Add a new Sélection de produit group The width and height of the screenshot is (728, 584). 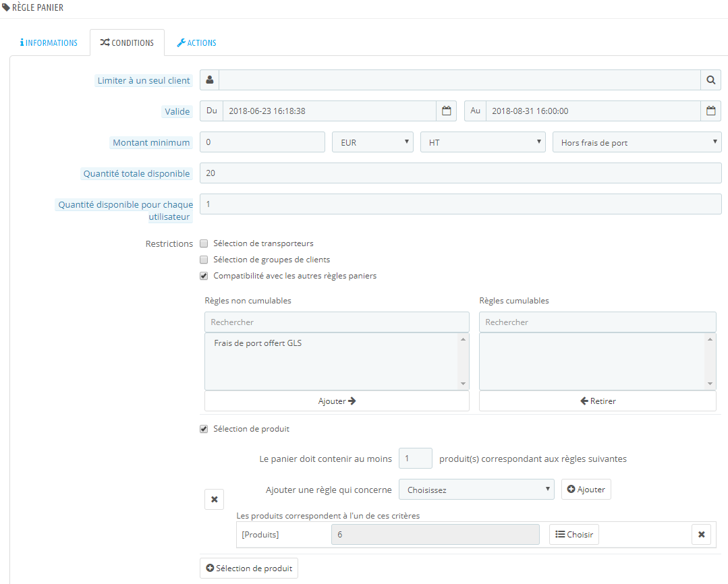tap(249, 568)
